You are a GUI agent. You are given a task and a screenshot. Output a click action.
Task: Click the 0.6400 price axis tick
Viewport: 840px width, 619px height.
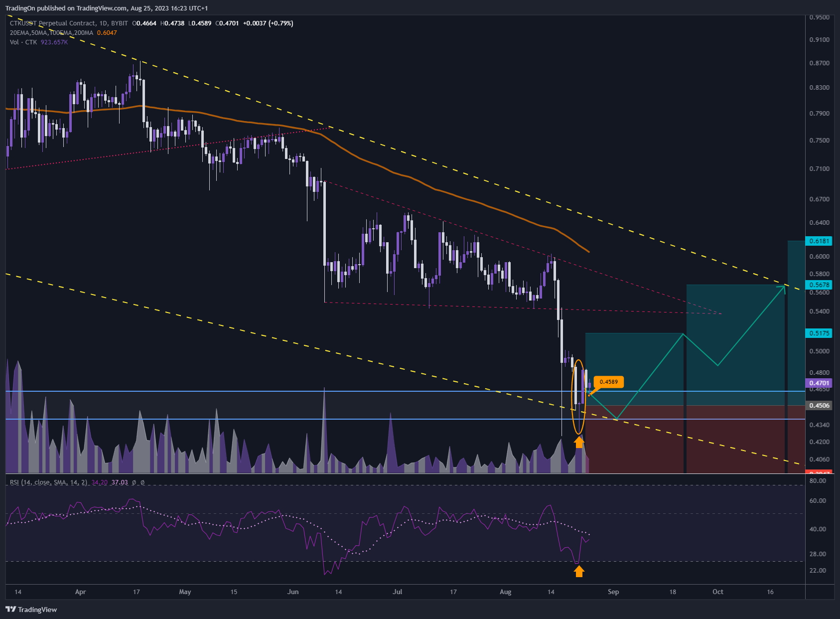click(820, 223)
